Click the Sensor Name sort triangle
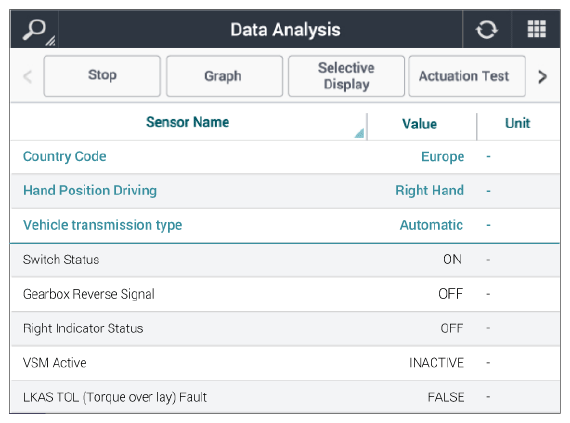Viewport: 570px width, 423px height. [x=359, y=133]
